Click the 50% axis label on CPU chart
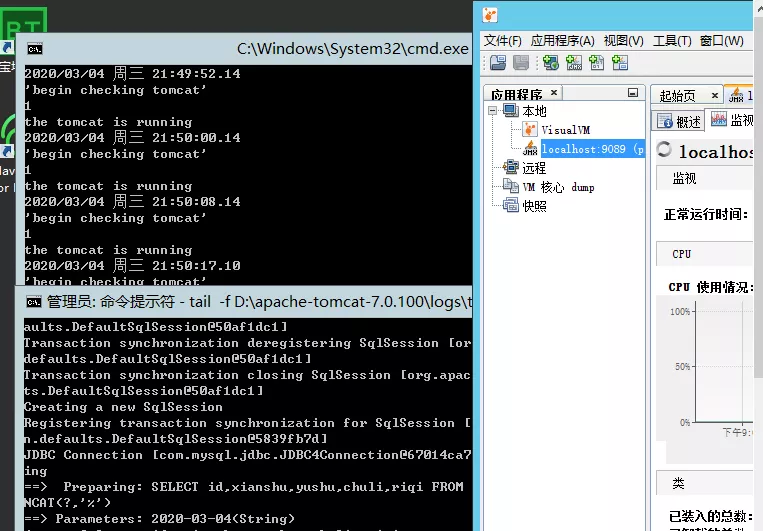This screenshot has width=763, height=531. [682, 366]
